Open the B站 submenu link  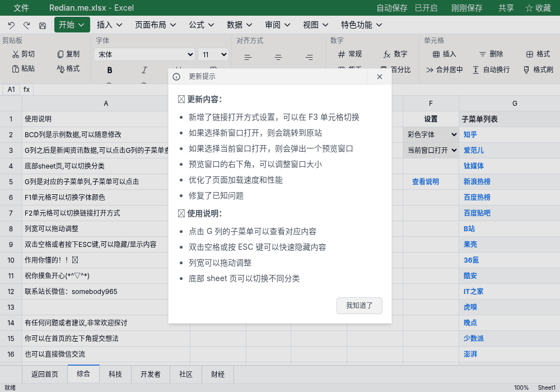coord(469,229)
